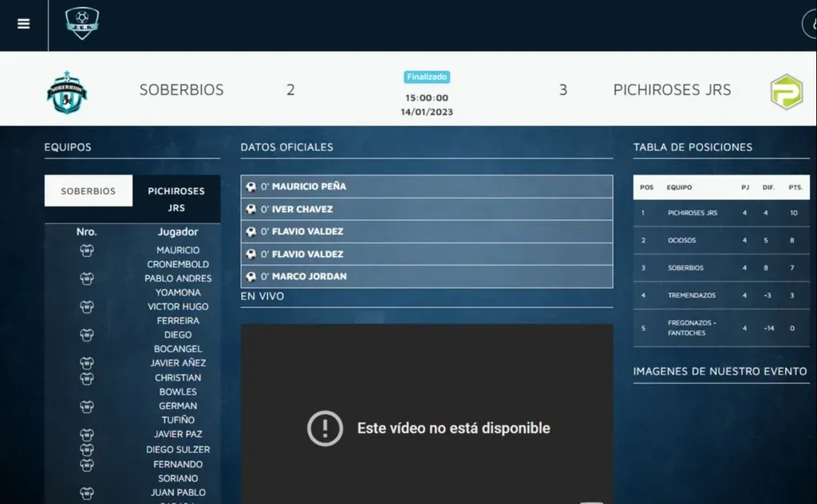Select player Javier Añez in roster

tap(178, 363)
